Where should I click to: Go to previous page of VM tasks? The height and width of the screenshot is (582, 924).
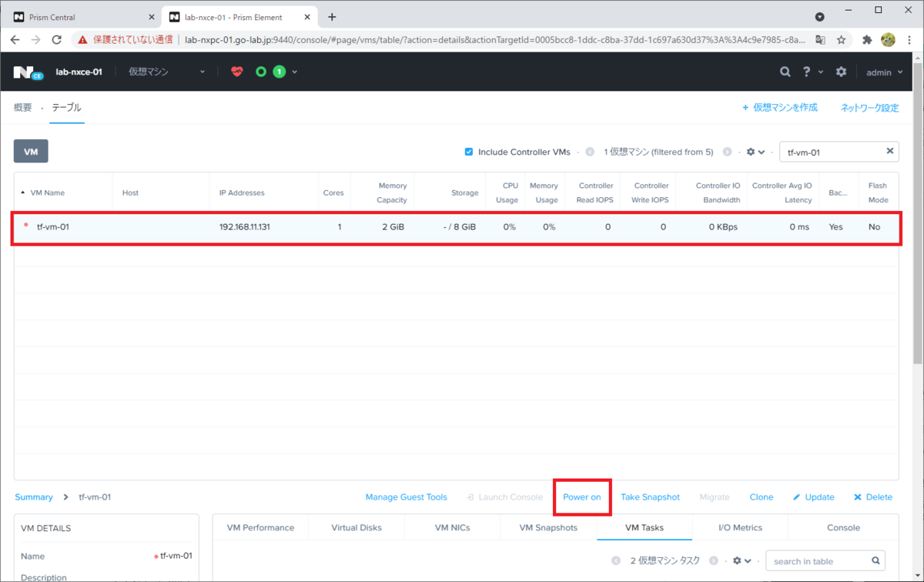[616, 561]
